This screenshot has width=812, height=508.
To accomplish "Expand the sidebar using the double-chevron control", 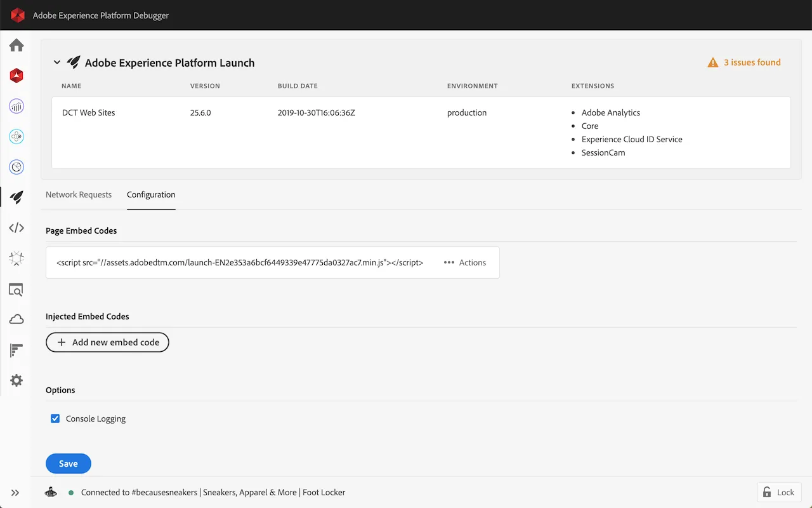I will click(15, 492).
